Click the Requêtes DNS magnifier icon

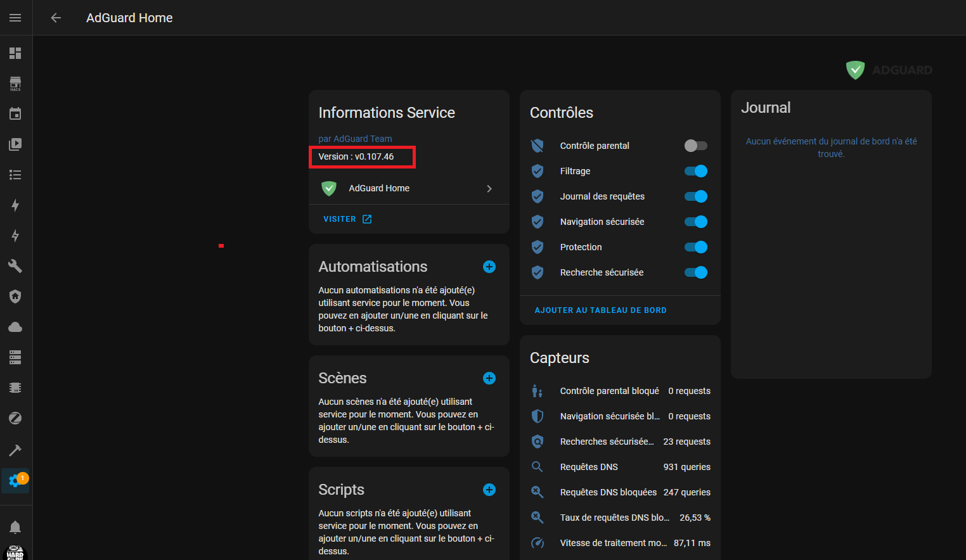tap(538, 467)
